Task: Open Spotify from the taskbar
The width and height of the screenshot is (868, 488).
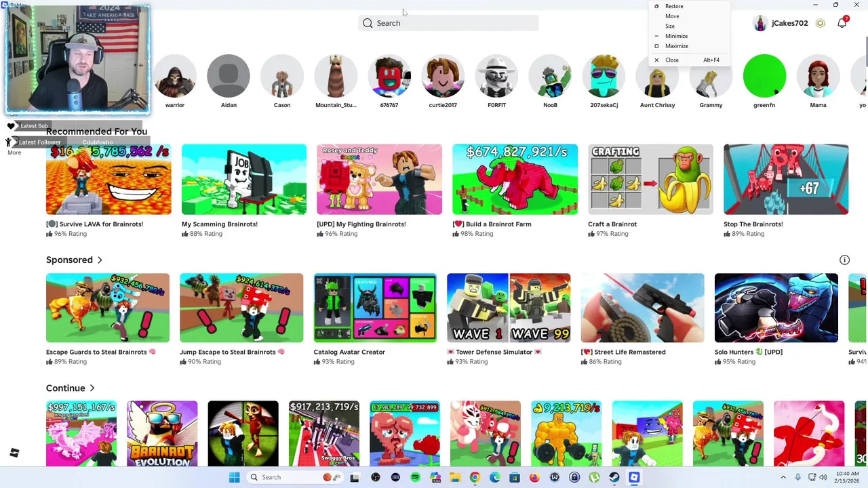Action: pyautogui.click(x=415, y=477)
